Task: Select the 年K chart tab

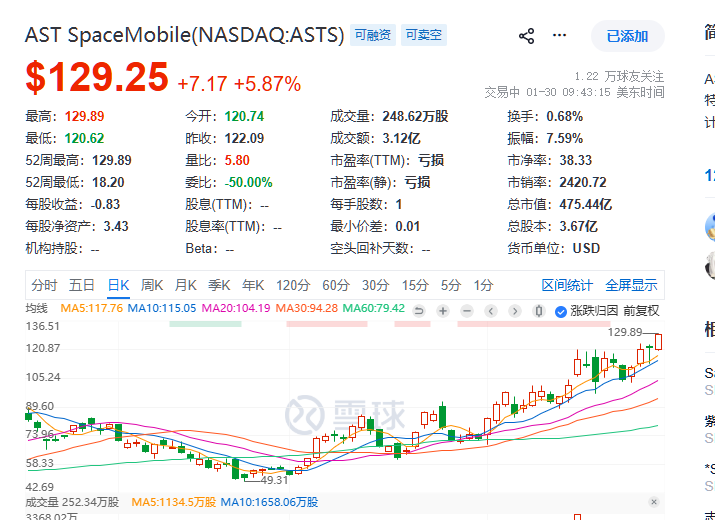Action: (x=253, y=286)
